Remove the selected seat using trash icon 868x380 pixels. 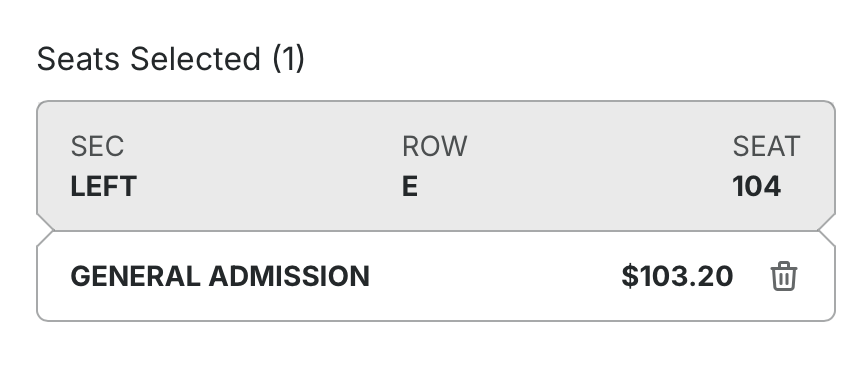point(784,276)
